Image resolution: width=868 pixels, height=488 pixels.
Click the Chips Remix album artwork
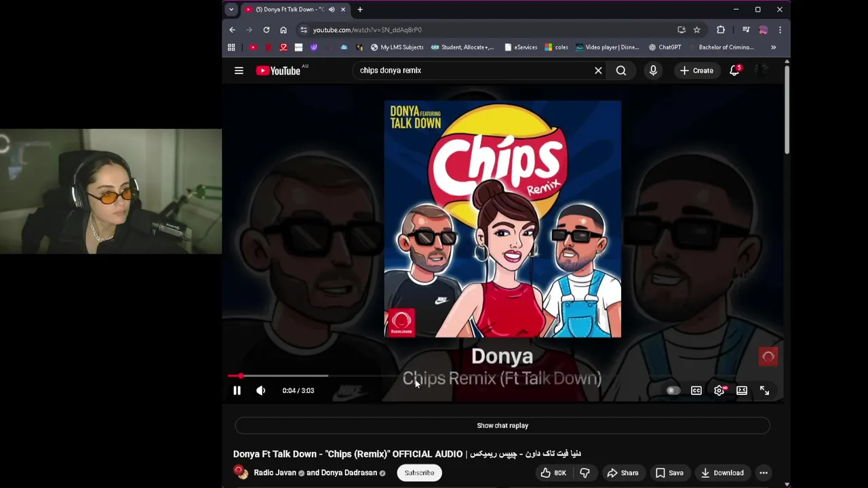coord(502,219)
